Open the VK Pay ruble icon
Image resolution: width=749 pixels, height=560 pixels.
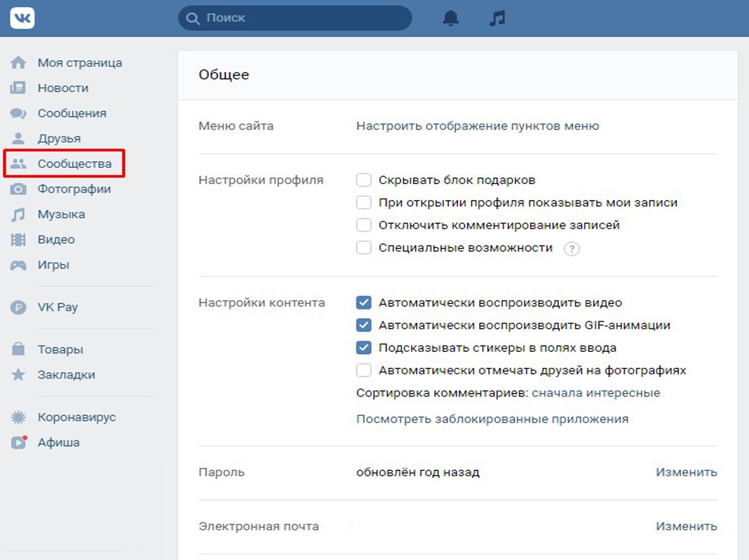coord(18,307)
